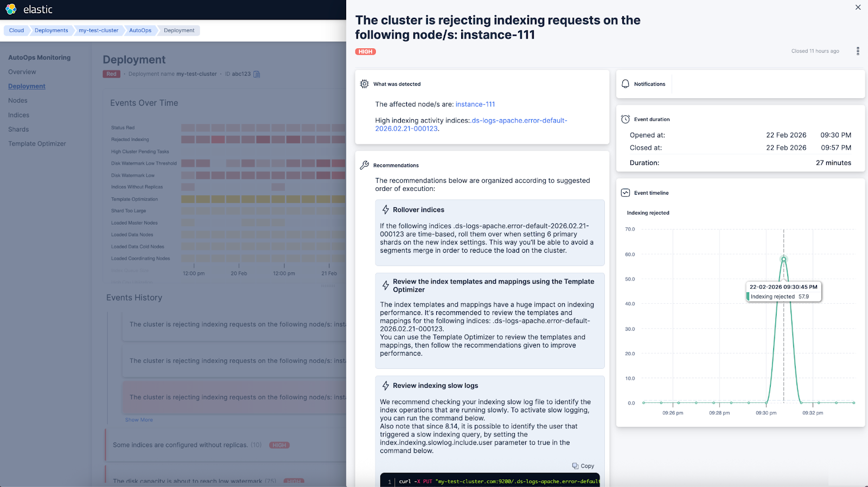
Task: Click the Notifications bell icon
Action: click(626, 84)
